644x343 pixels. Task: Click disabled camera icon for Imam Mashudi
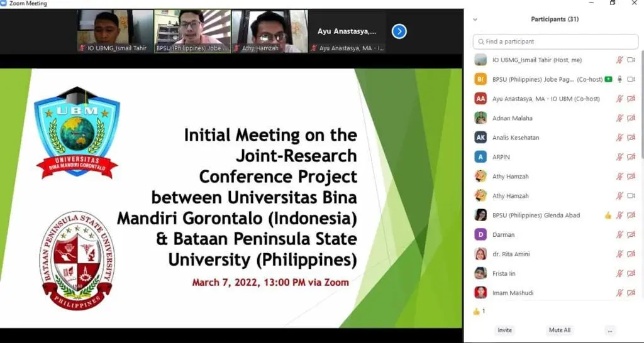(x=631, y=293)
